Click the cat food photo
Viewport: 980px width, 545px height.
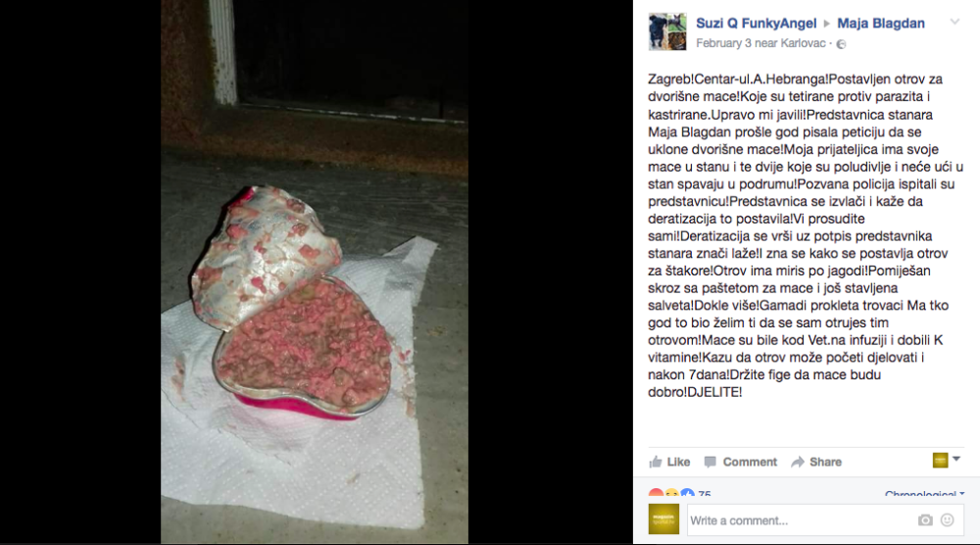point(315,272)
